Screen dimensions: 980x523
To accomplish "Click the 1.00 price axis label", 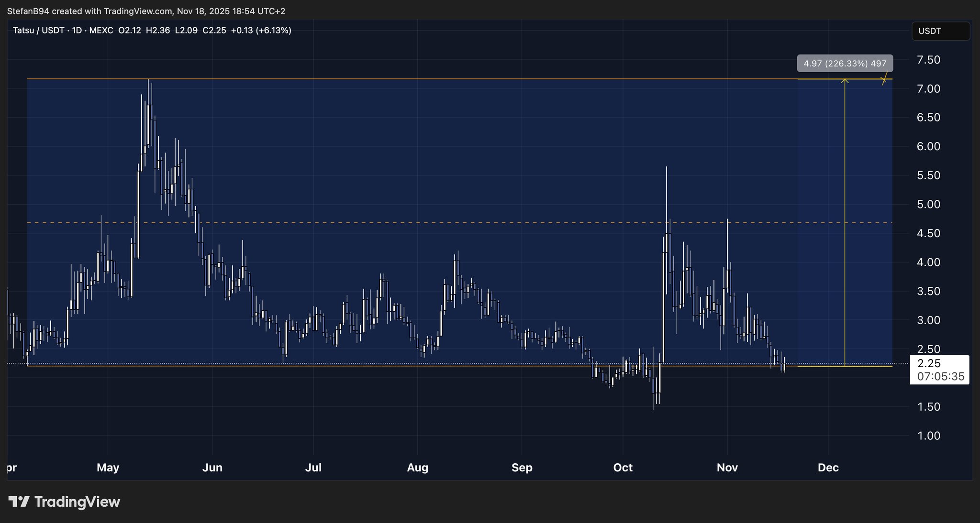I will click(928, 436).
